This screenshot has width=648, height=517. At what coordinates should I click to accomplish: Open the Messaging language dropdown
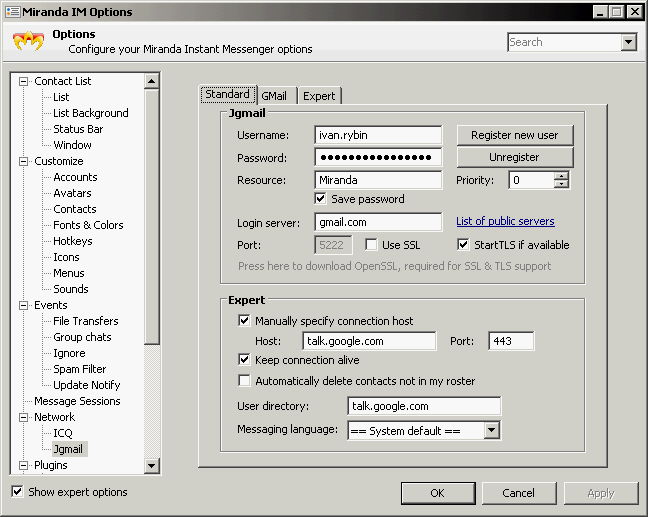(491, 430)
